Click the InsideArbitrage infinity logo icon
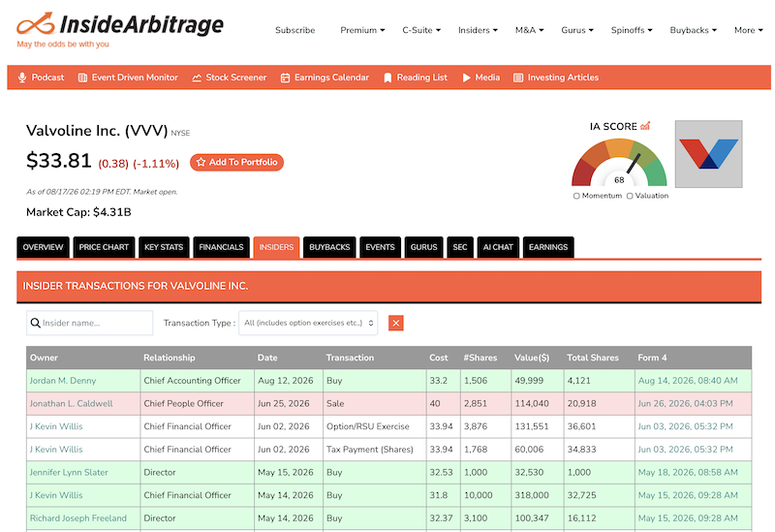 (35, 23)
